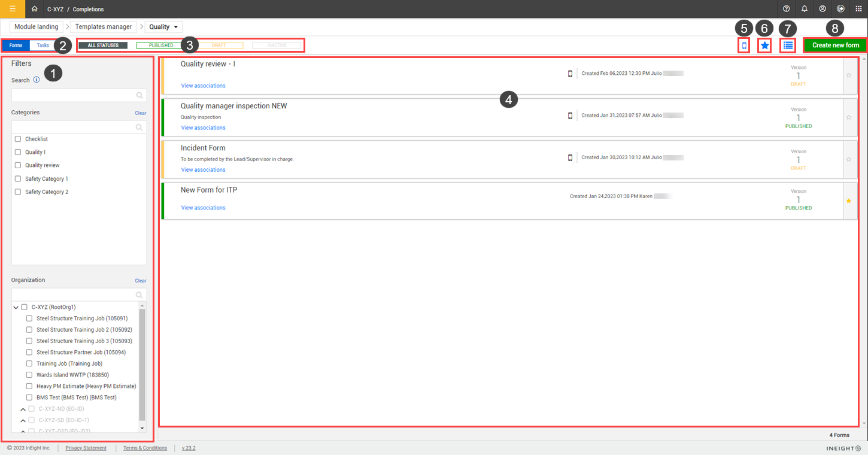This screenshot has height=455, width=868.
Task: Open the apps grid launcher
Action: [x=858, y=9]
